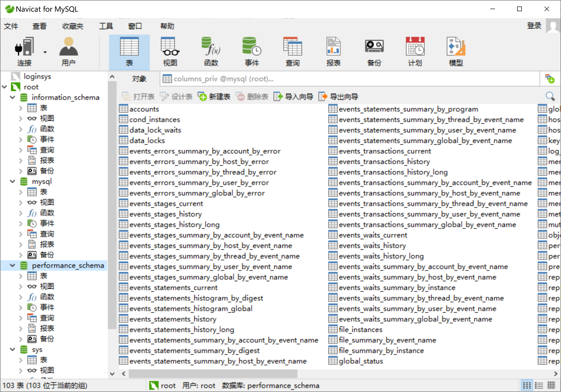Switch to icon tile view mode
This screenshot has width=561, height=392.
(526, 386)
